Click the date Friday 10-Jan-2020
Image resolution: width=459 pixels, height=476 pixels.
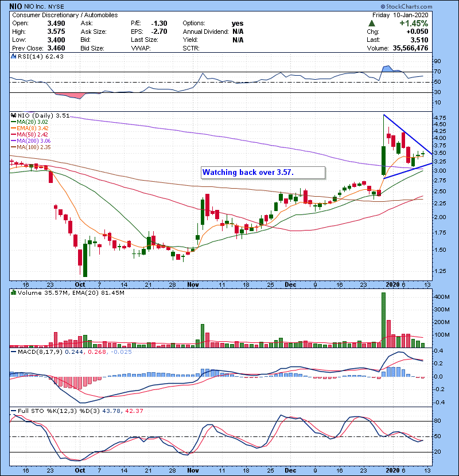[400, 15]
